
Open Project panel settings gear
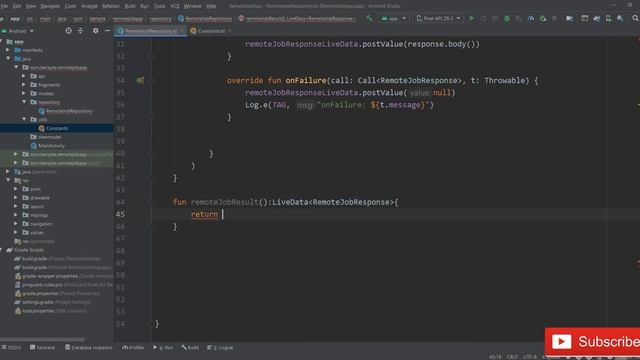[x=96, y=31]
